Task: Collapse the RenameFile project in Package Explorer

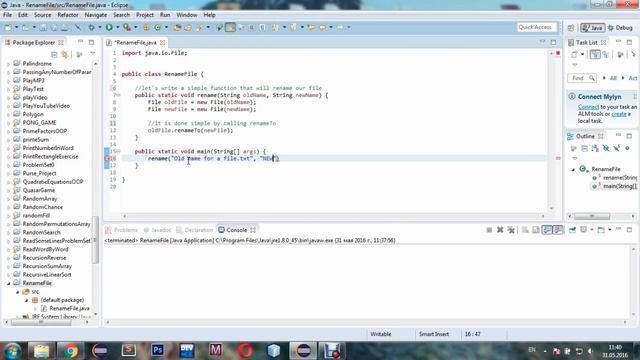Action: [x=9, y=283]
